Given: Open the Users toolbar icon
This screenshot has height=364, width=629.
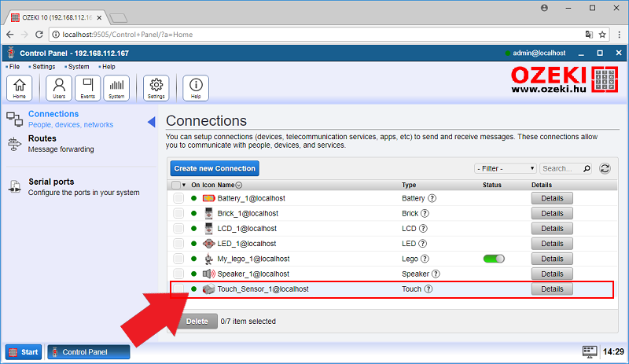Looking at the screenshot, I should click(x=59, y=88).
